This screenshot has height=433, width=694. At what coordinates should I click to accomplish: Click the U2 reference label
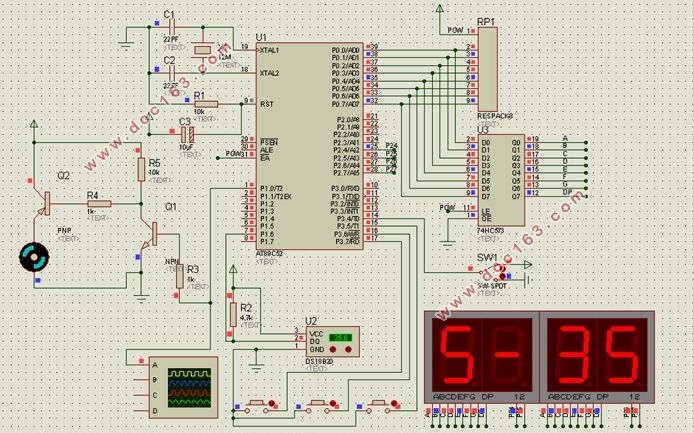[311, 321]
